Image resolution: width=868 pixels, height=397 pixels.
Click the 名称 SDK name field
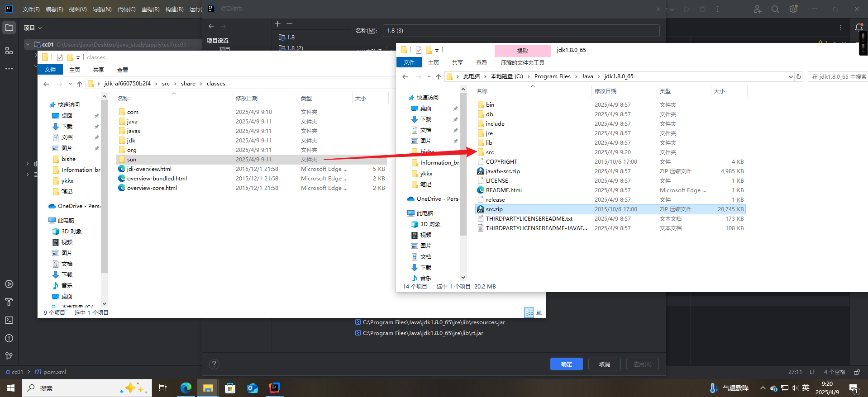point(521,30)
